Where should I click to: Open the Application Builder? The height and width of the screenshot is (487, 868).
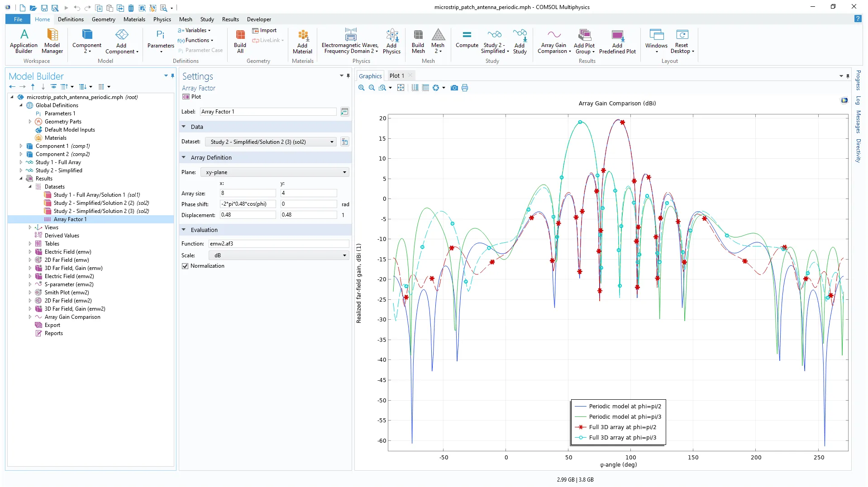point(24,41)
